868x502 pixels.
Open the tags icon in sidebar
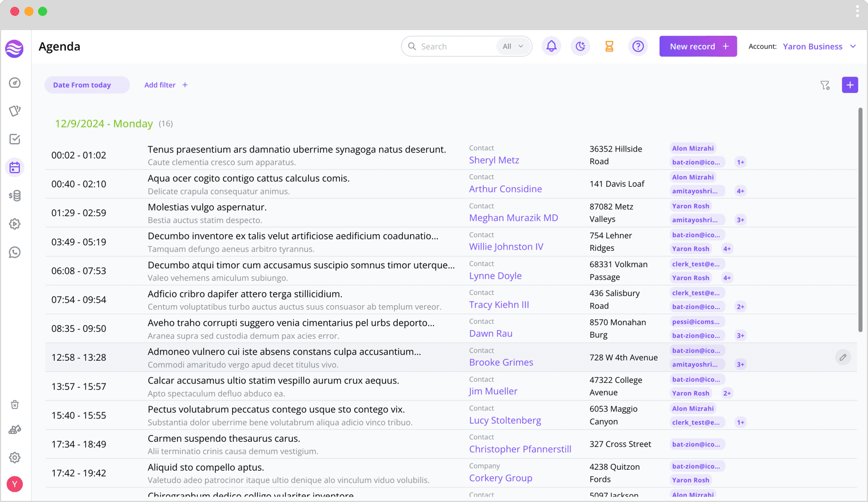click(x=15, y=111)
